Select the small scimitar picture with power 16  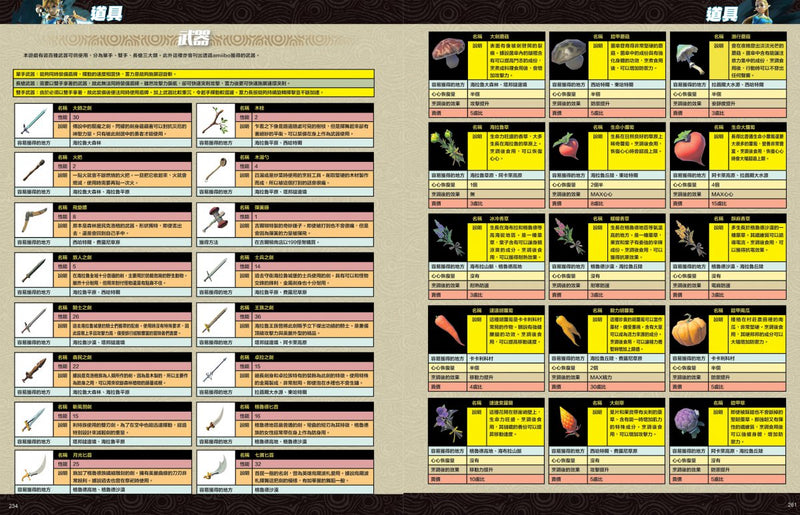coord(216,420)
